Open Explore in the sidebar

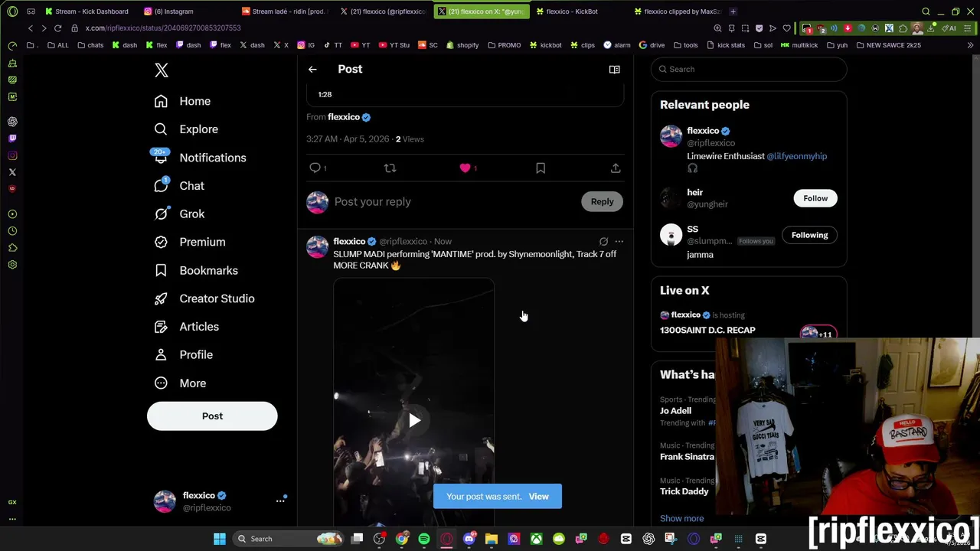[186, 129]
